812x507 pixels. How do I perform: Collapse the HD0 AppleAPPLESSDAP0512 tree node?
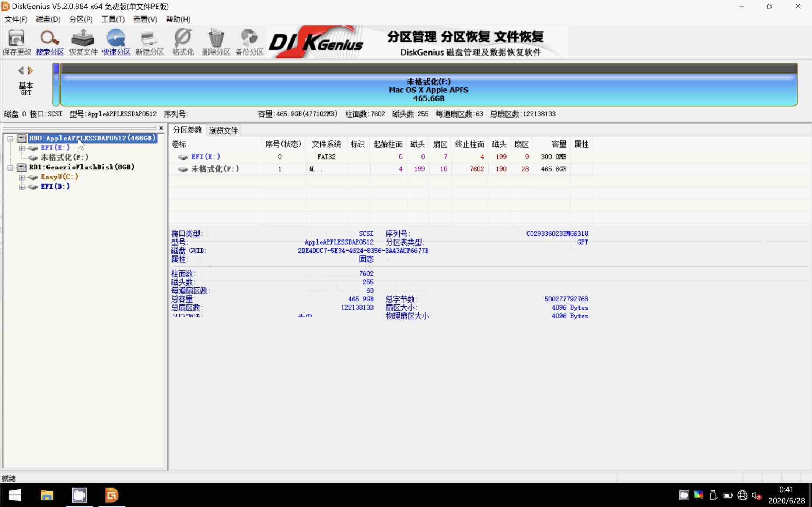coord(10,139)
